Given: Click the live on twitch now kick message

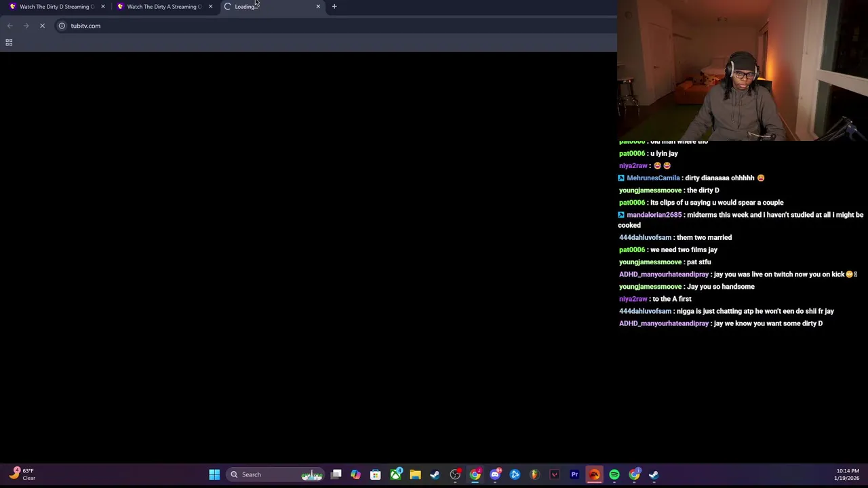Looking at the screenshot, I should tap(785, 274).
